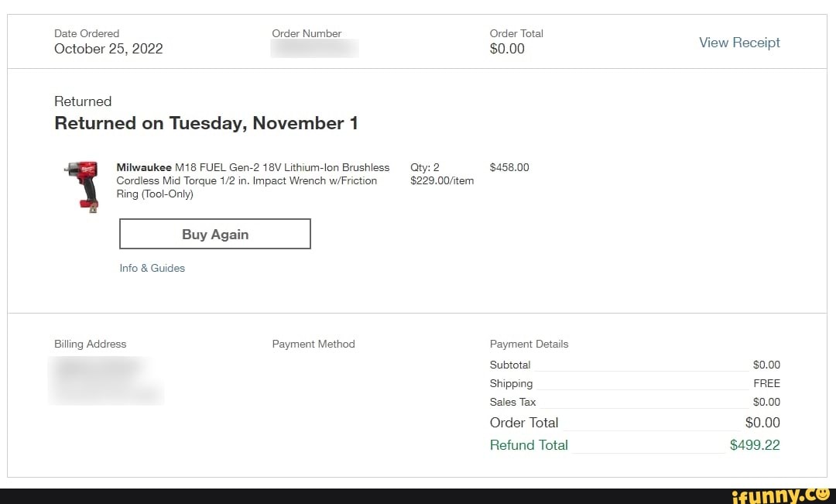Click the Payment Details heading
Viewport: 836px width, 504px height.
pyautogui.click(x=529, y=344)
